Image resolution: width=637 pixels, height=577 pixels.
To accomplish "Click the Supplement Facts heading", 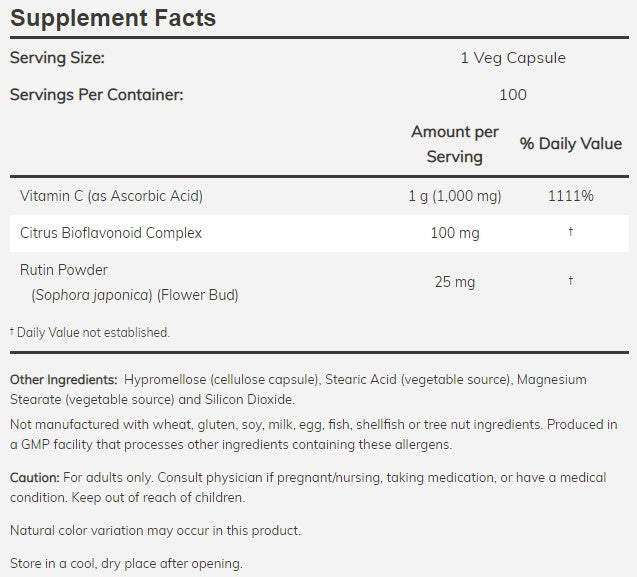I will pos(112,18).
